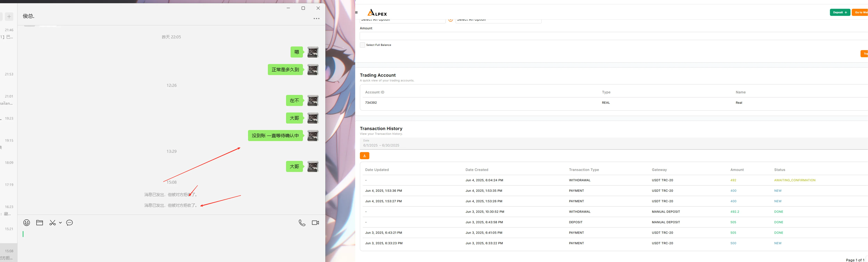Click the Jun 3, 2025, 10:30:52 PM creation date

485,212
